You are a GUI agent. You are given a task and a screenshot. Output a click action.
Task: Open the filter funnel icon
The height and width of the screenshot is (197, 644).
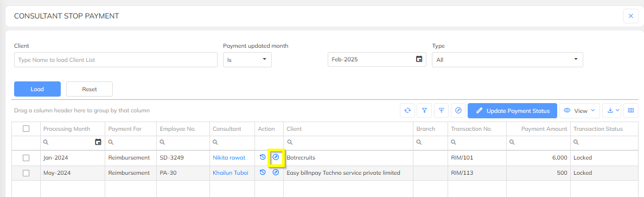425,110
